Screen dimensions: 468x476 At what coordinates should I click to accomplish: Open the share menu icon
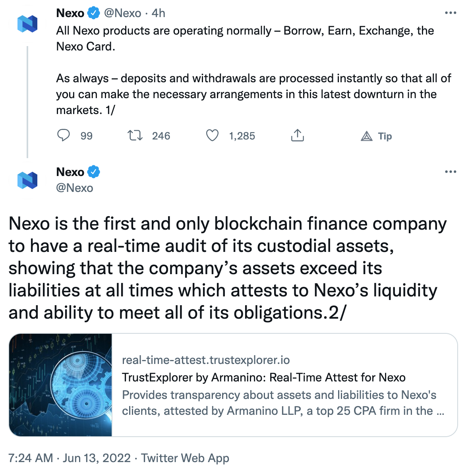[297, 136]
